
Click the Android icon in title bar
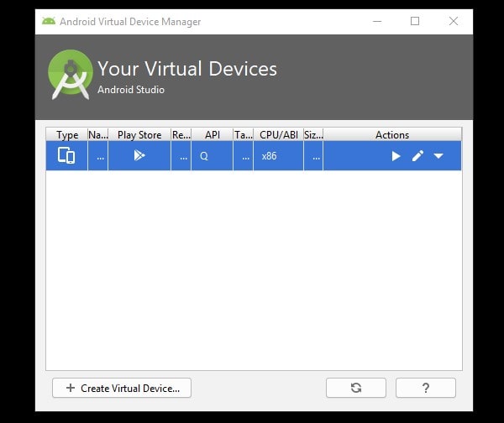point(49,21)
